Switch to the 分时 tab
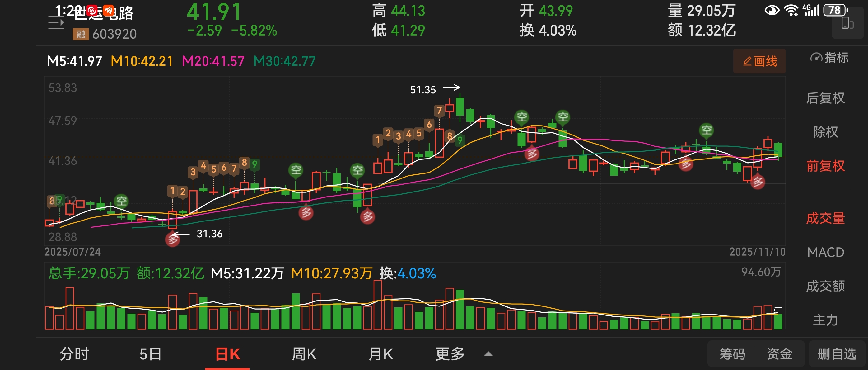868x370 pixels. click(x=74, y=354)
